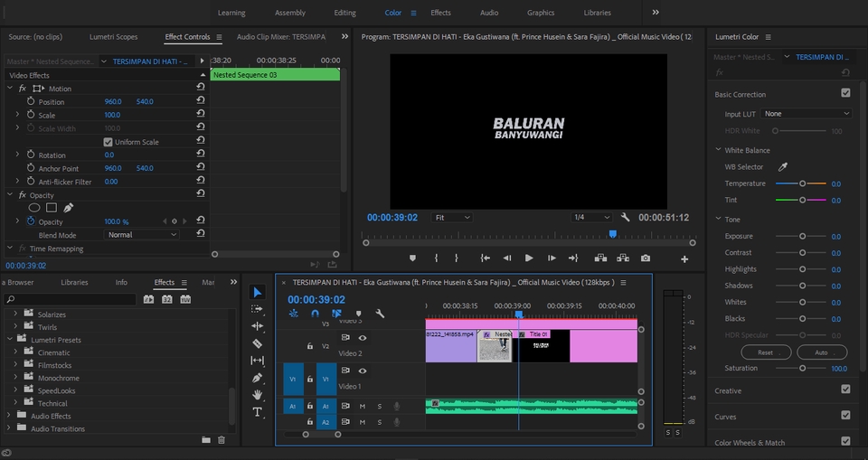Toggle Creative section checkbox
Image resolution: width=868 pixels, height=460 pixels.
coord(845,390)
